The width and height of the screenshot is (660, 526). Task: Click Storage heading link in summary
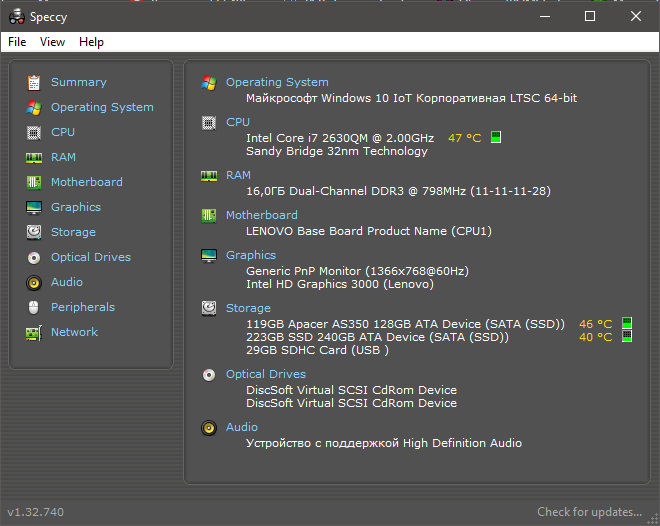coord(248,308)
